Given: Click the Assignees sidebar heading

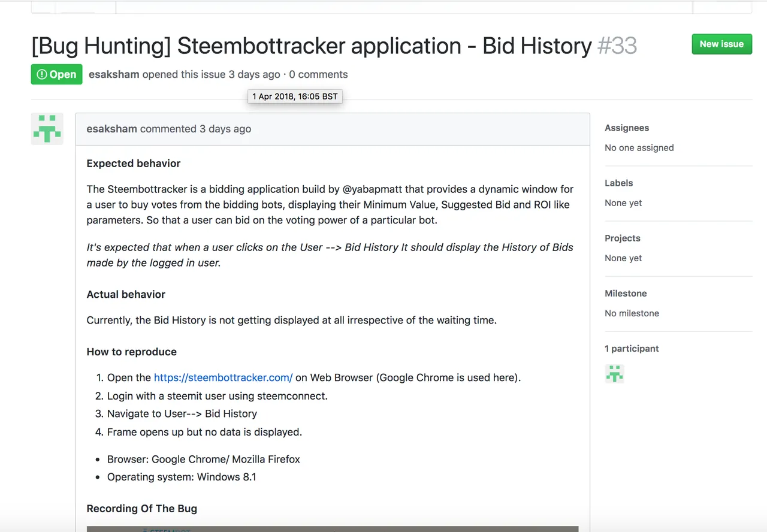Looking at the screenshot, I should tap(627, 128).
